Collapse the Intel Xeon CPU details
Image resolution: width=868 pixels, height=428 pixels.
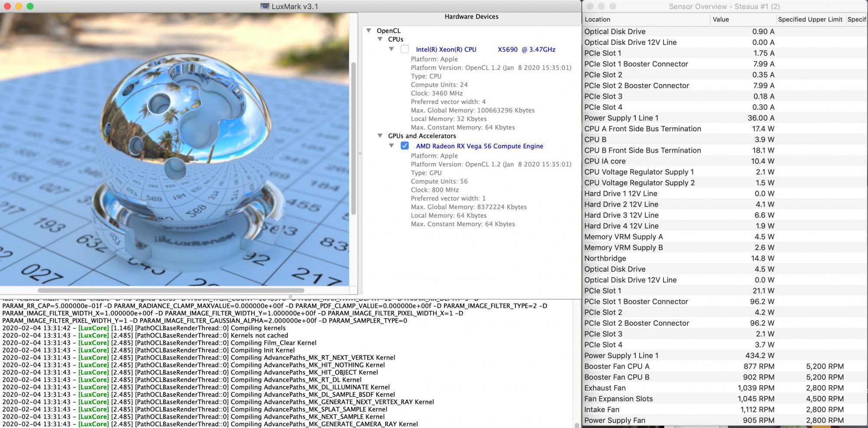tap(391, 49)
